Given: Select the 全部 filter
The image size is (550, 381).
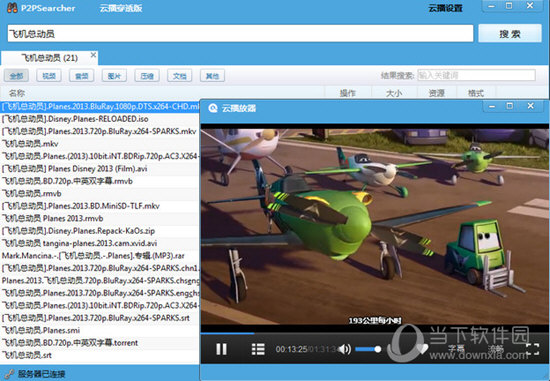Looking at the screenshot, I should click(x=16, y=76).
